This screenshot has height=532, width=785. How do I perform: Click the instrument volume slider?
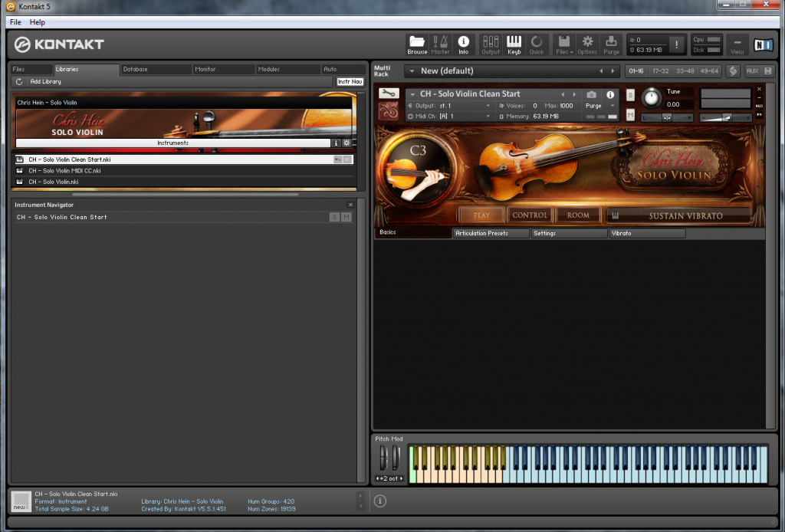725,117
